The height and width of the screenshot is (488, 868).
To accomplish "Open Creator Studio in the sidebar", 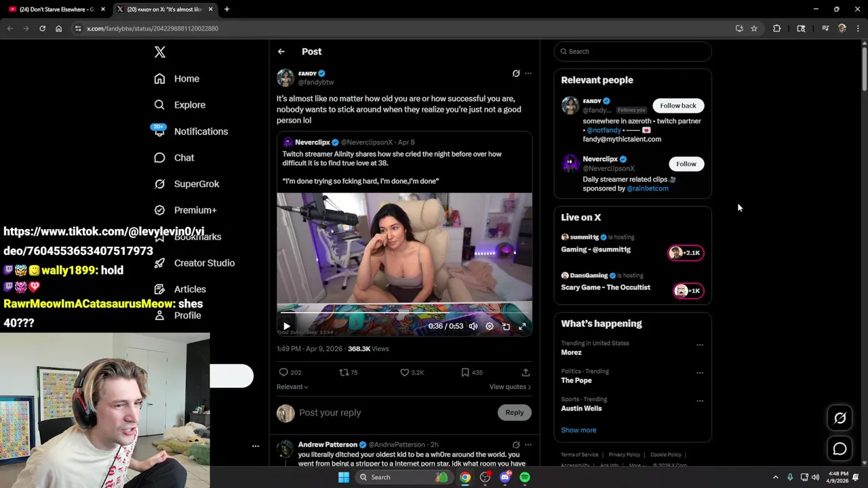I will (x=194, y=263).
